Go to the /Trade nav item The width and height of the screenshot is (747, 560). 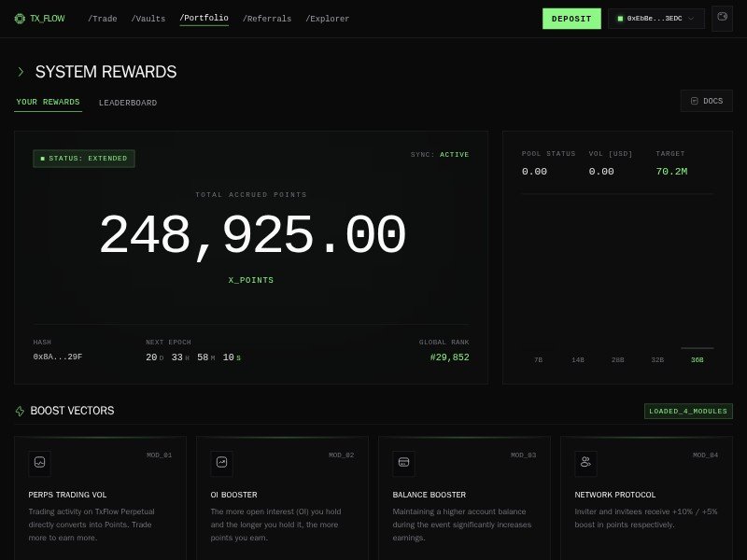point(103,19)
